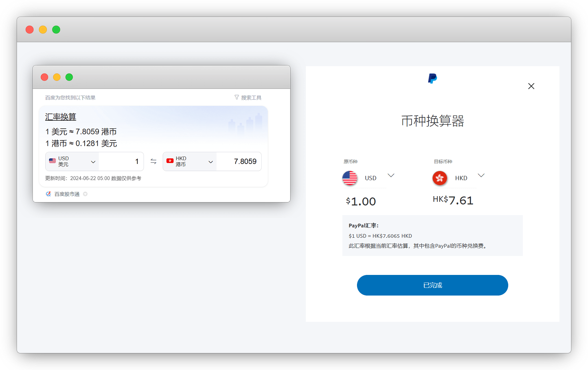Expand the PayPal USD source currency dropdown
The width and height of the screenshot is (588, 370).
391,175
